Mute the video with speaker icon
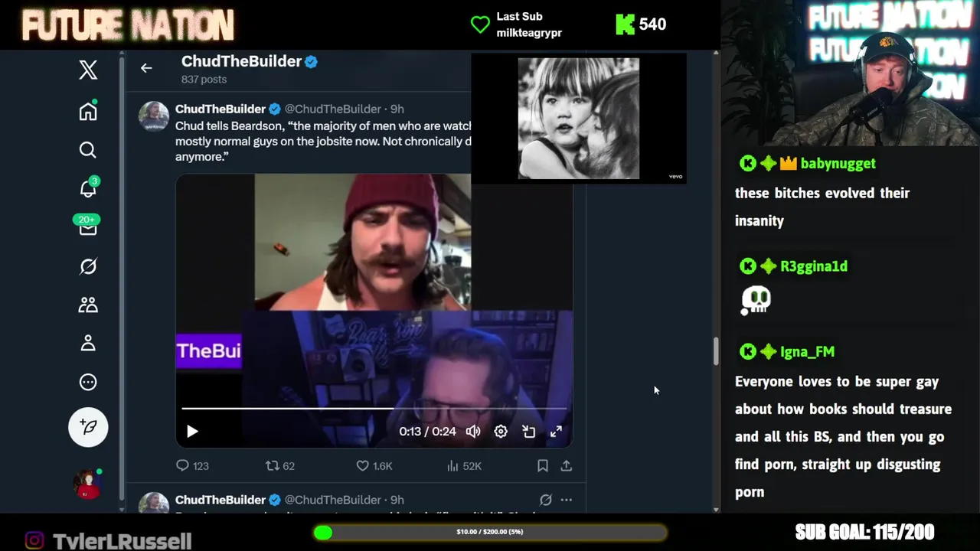Image resolution: width=980 pixels, height=551 pixels. (x=473, y=432)
